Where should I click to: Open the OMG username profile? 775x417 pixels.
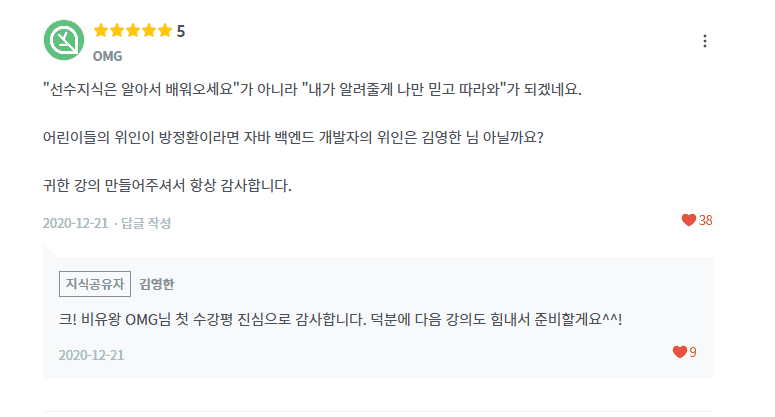coord(107,56)
